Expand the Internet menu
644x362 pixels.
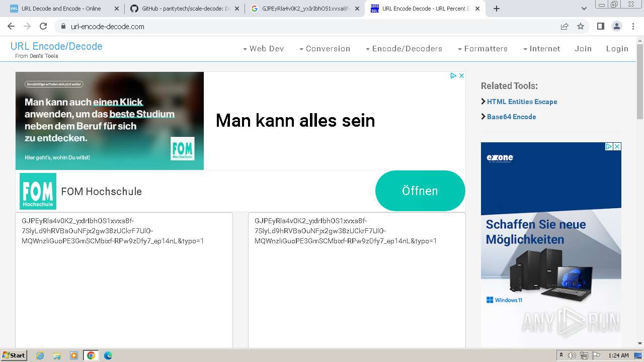[x=541, y=49]
